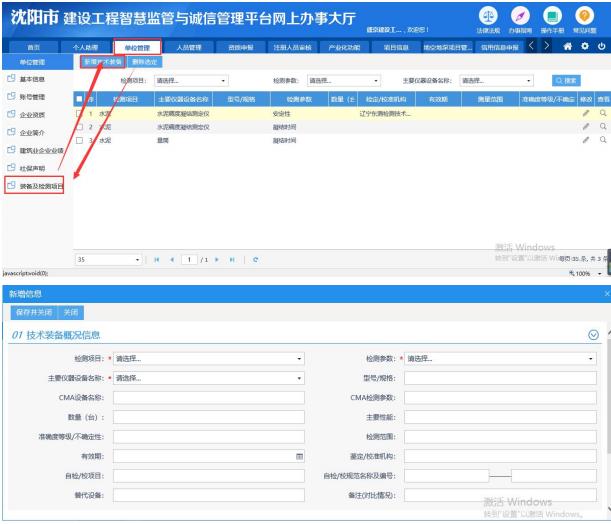
Task: Click the 办事指南 guide icon
Action: click(520, 17)
